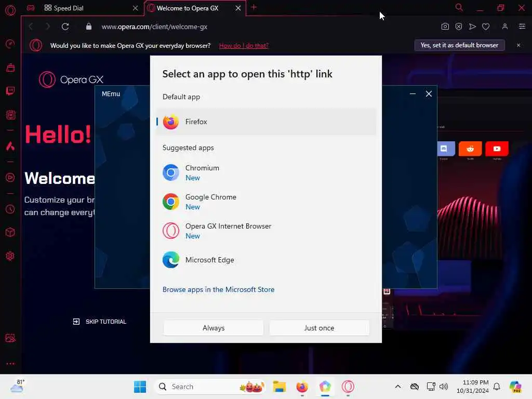
Task: Click the YouTube speed dial tile
Action: pos(497,149)
